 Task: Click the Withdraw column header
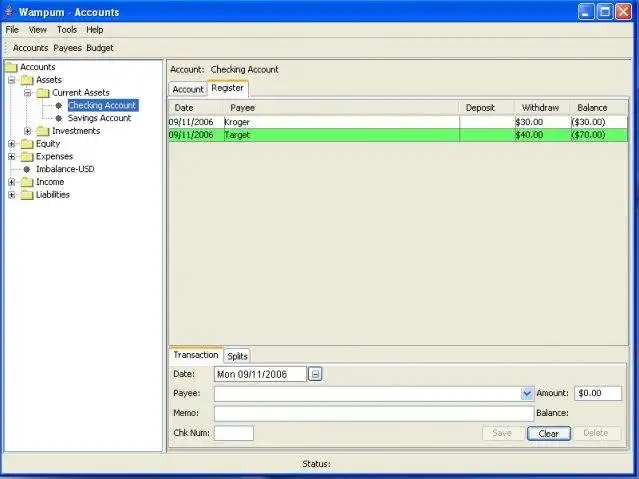(x=542, y=108)
